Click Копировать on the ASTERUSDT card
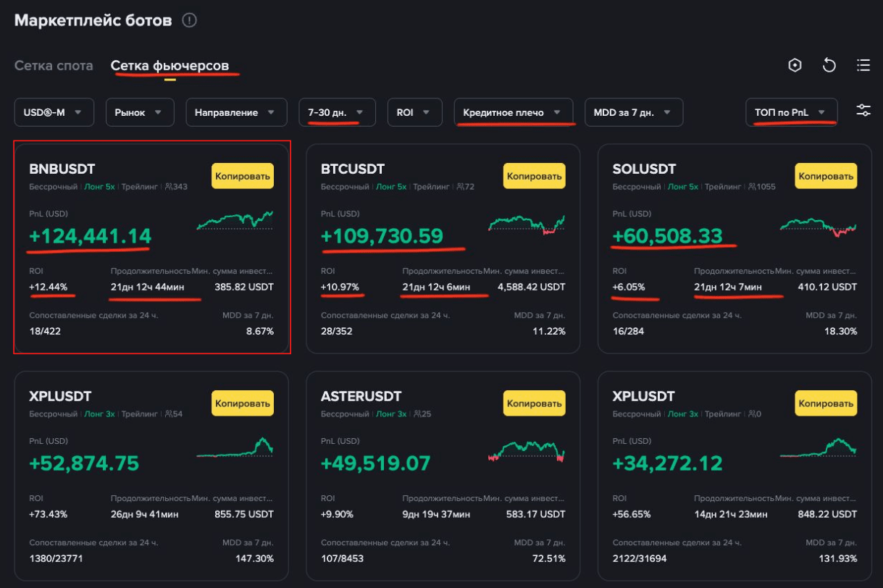This screenshot has height=588, width=883. (534, 403)
